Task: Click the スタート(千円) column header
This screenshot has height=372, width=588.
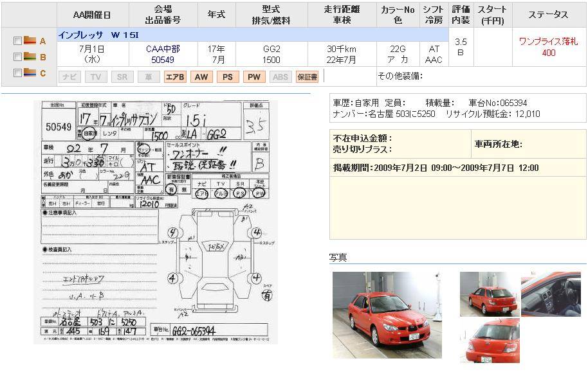Action: (493, 15)
